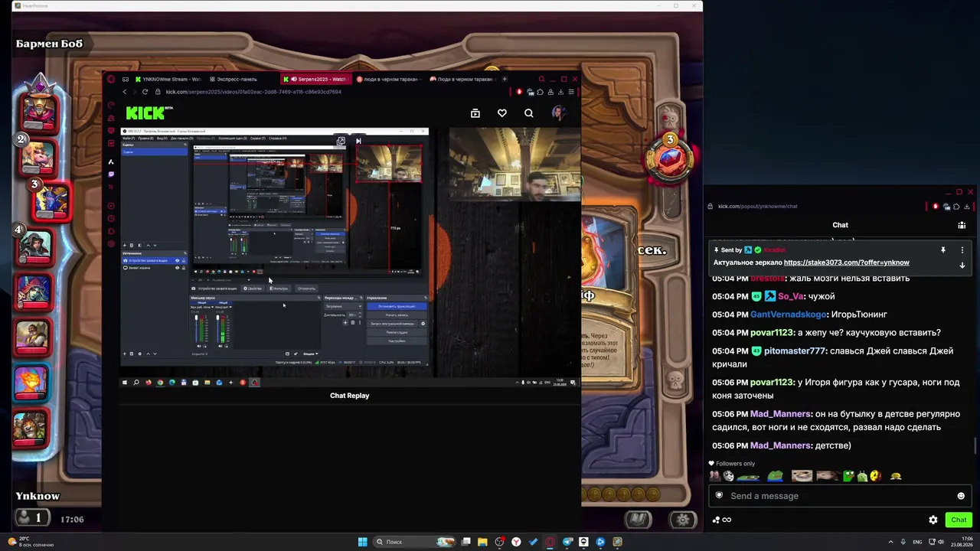Skip to next video using player control
Viewport: 980px width, 551px height.
(358, 141)
